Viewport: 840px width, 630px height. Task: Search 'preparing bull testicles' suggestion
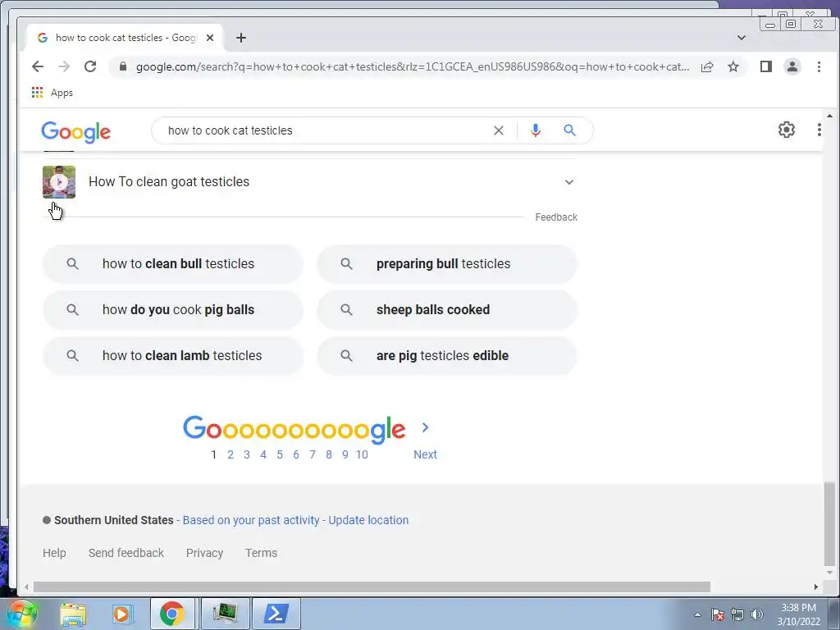coord(447,263)
